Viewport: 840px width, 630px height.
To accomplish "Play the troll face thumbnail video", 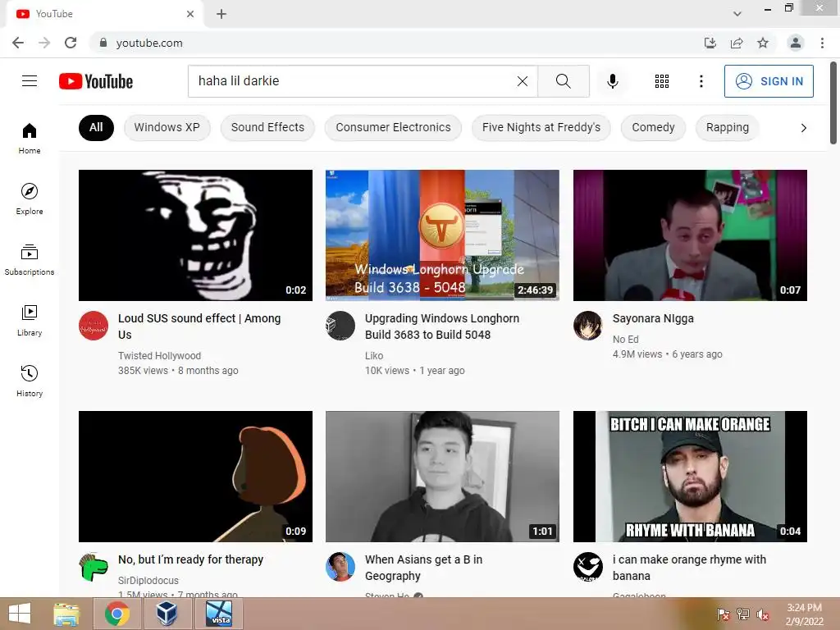I will coord(195,235).
